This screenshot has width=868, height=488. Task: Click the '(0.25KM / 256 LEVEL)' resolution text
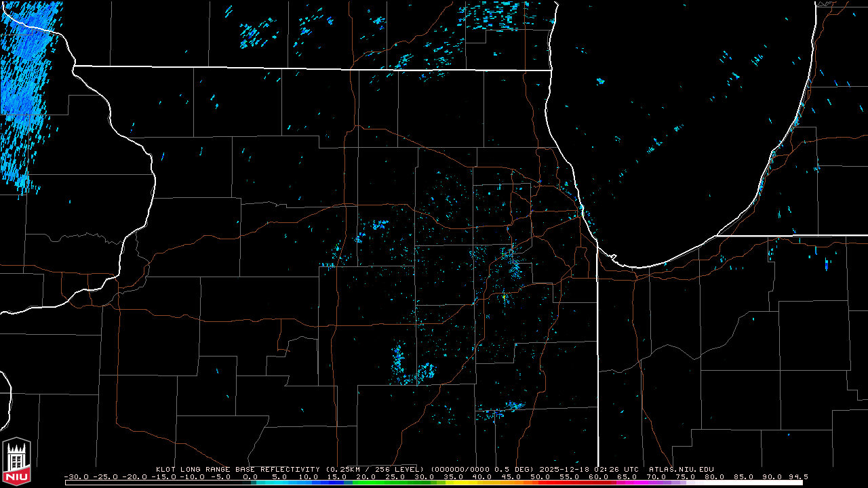[375, 469]
